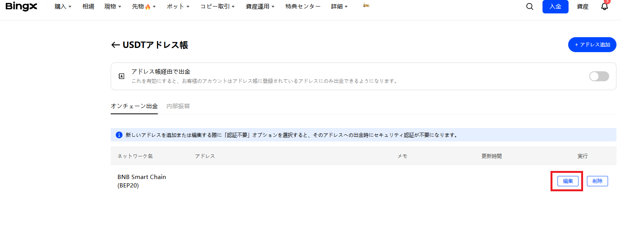Delete the BNB Smart Chain address

[597, 181]
